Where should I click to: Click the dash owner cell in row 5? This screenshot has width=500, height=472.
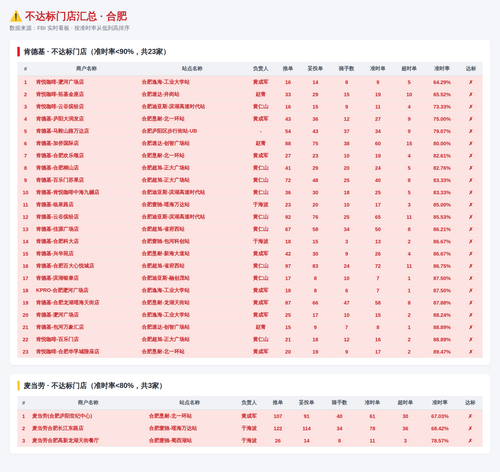tap(260, 131)
